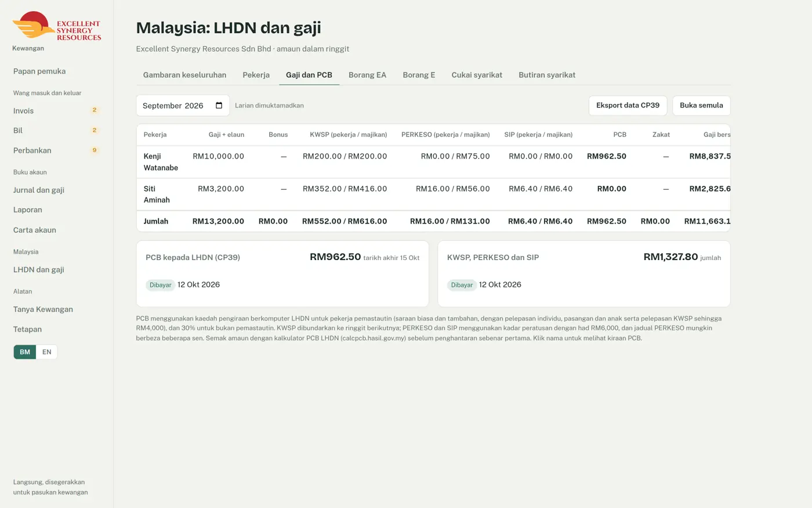
Task: Click the KWSP column header
Action: (348, 135)
